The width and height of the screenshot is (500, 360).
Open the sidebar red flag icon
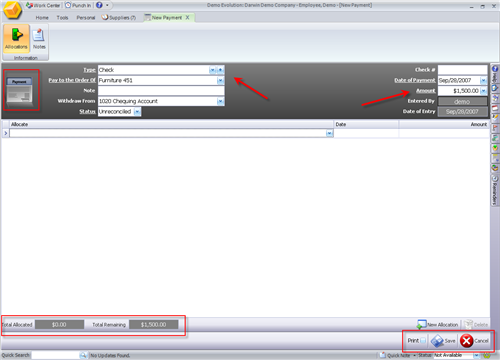[x=495, y=128]
